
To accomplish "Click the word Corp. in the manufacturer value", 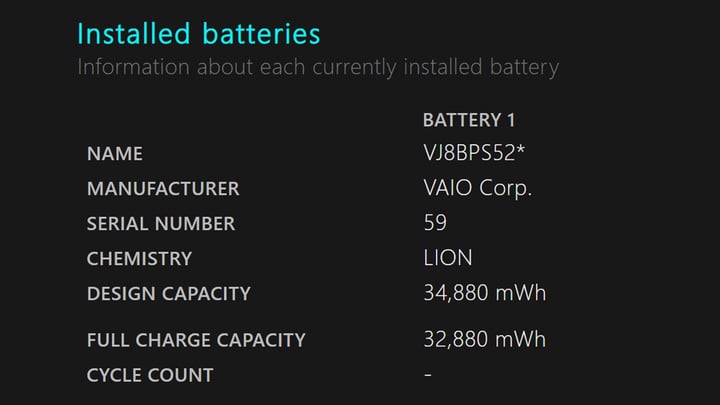I will (507, 189).
